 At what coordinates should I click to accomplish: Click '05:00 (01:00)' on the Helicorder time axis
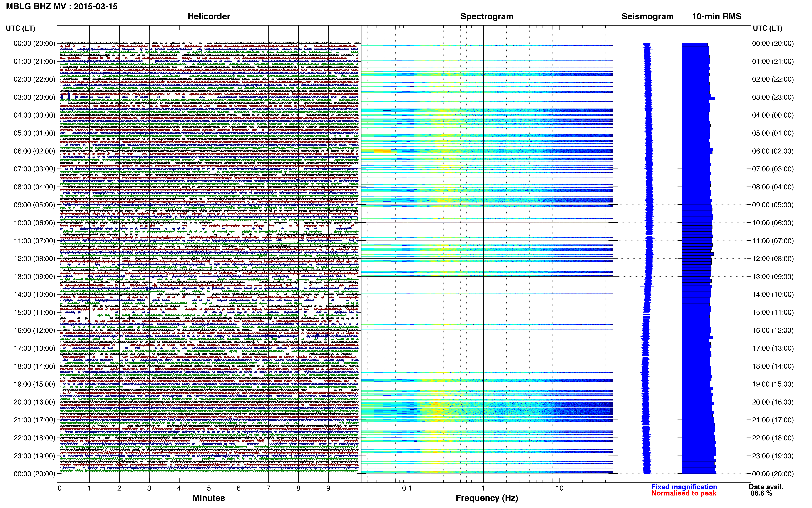pos(34,133)
